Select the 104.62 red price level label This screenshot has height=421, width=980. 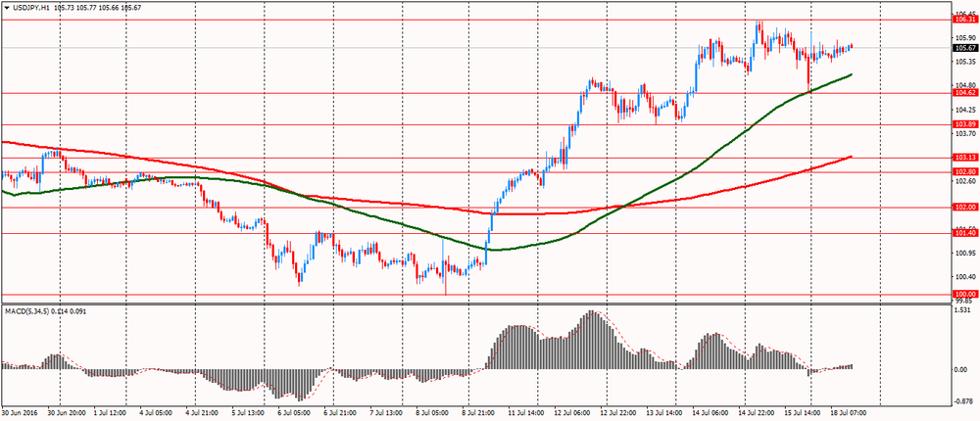[x=965, y=92]
